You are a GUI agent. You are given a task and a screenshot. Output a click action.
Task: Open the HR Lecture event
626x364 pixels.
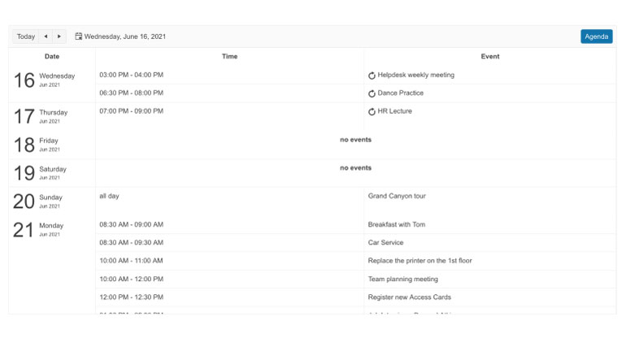394,111
